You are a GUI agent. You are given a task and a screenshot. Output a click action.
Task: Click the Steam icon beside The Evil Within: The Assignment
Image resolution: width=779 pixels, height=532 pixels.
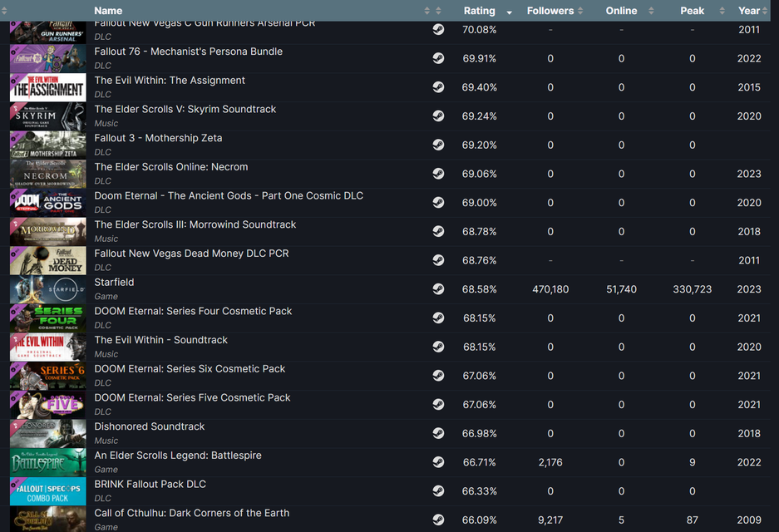pos(438,87)
